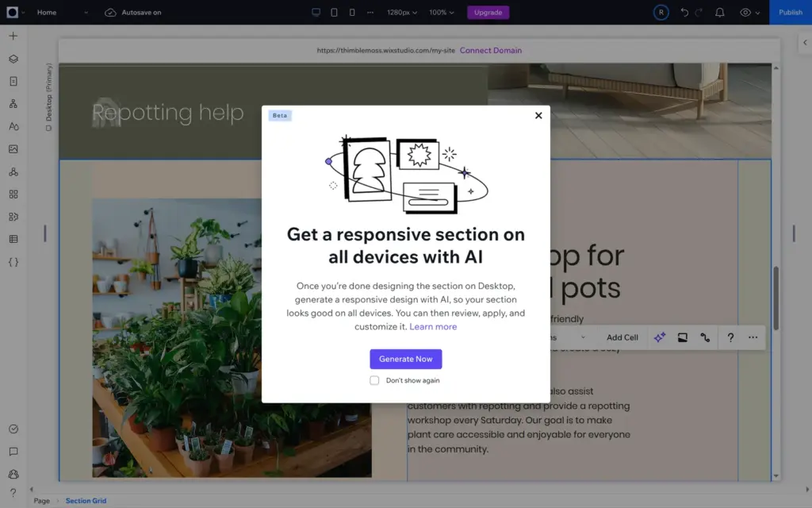Click the Beta badge in dialog

pyautogui.click(x=280, y=115)
